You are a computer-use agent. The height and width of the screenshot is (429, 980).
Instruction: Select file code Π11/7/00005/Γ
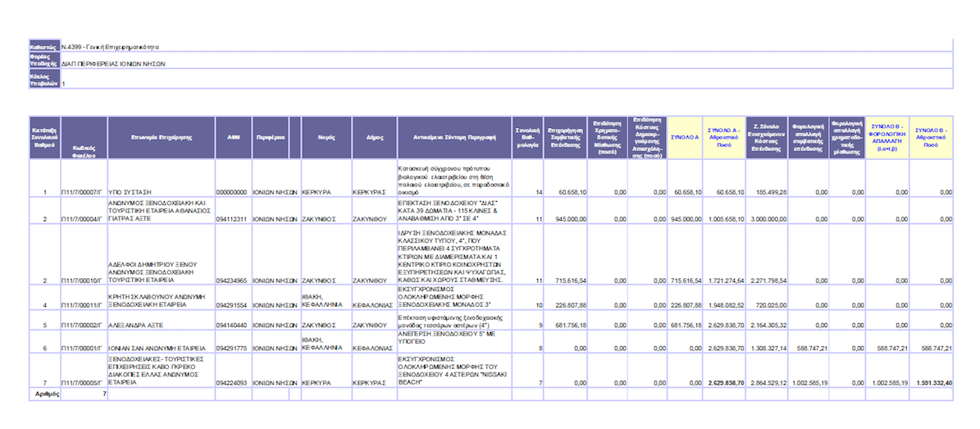[81, 382]
